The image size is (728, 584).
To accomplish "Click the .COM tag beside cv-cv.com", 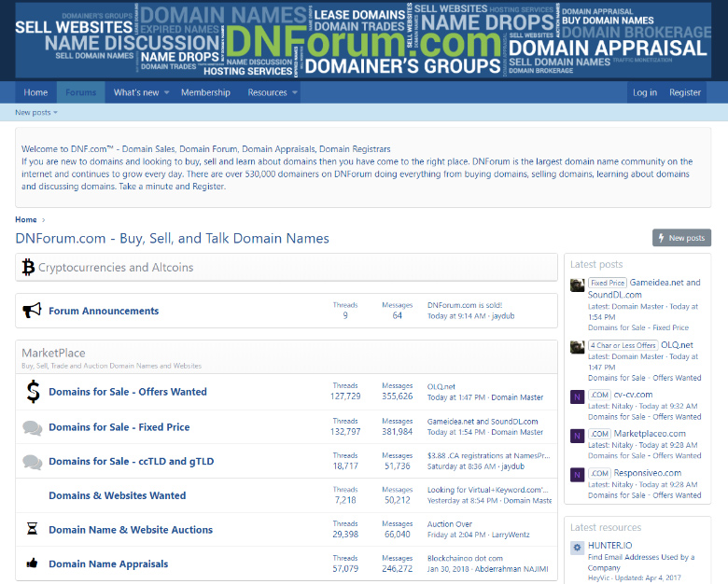I will [x=599, y=395].
